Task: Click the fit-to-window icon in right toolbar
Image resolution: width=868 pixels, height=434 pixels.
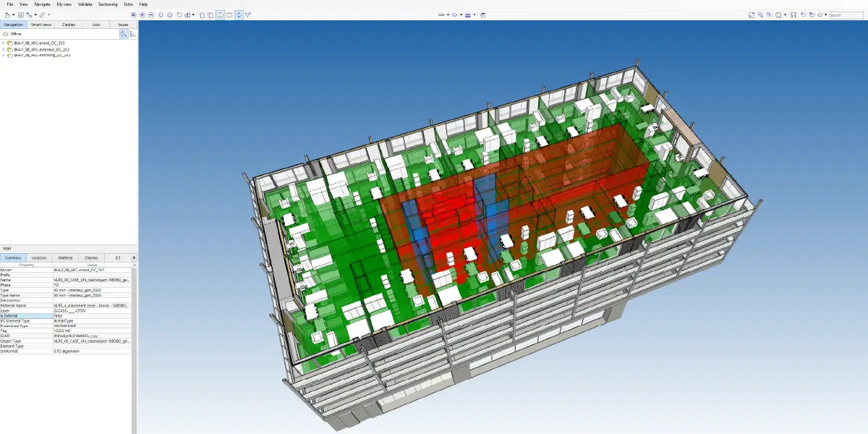Action: tap(752, 14)
